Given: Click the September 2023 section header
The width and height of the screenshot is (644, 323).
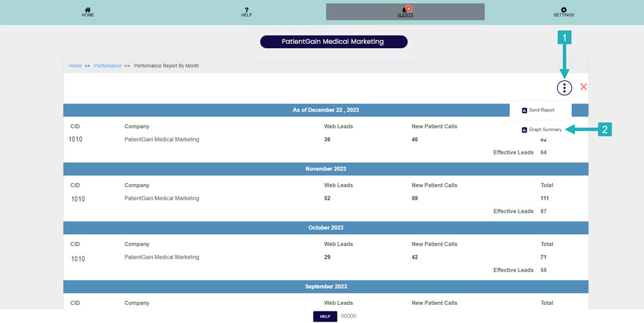Looking at the screenshot, I should click(x=326, y=286).
